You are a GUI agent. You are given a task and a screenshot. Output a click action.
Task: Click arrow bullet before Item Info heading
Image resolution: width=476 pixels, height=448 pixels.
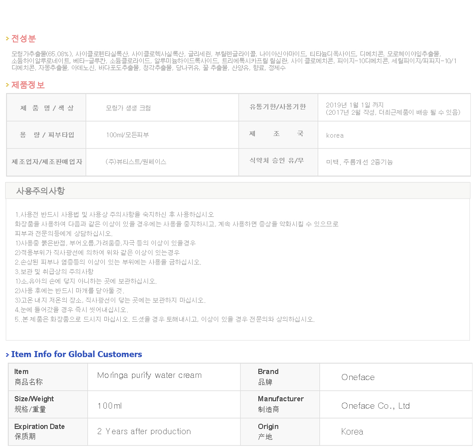pos(7,355)
